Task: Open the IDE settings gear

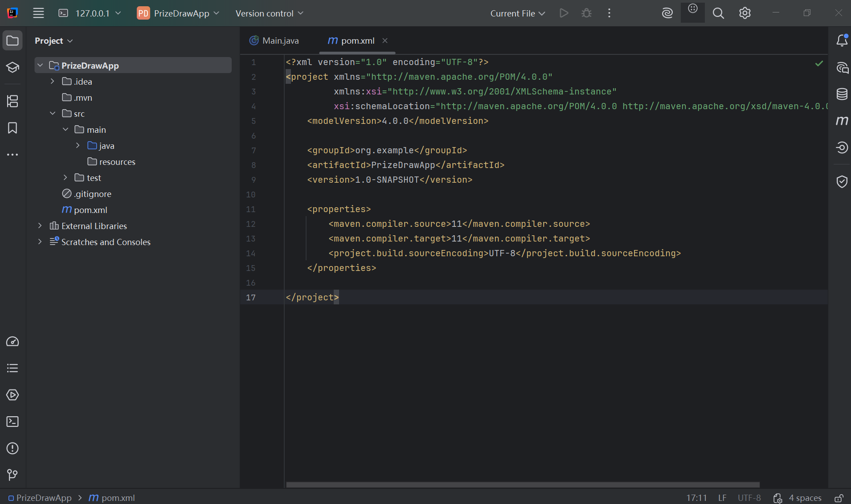Action: click(745, 13)
